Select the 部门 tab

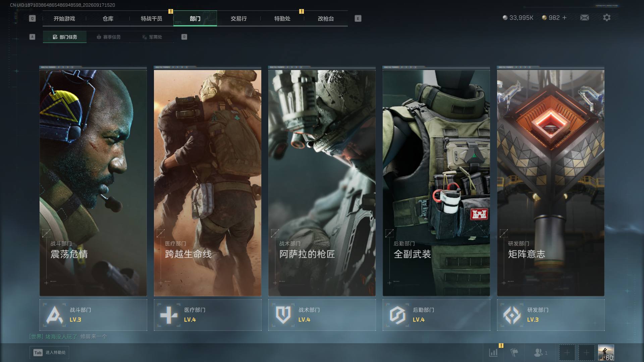tap(195, 19)
